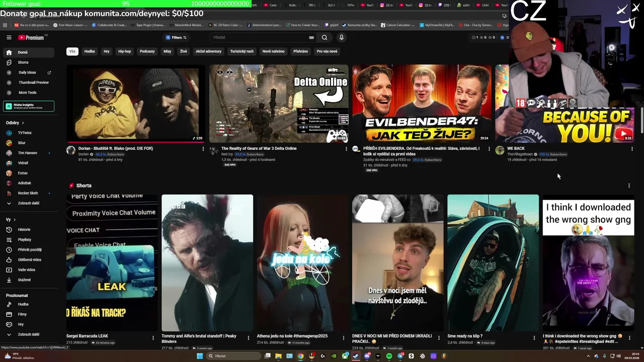Select the Mixy filter chip
The height and width of the screenshot is (362, 644).
click(168, 51)
